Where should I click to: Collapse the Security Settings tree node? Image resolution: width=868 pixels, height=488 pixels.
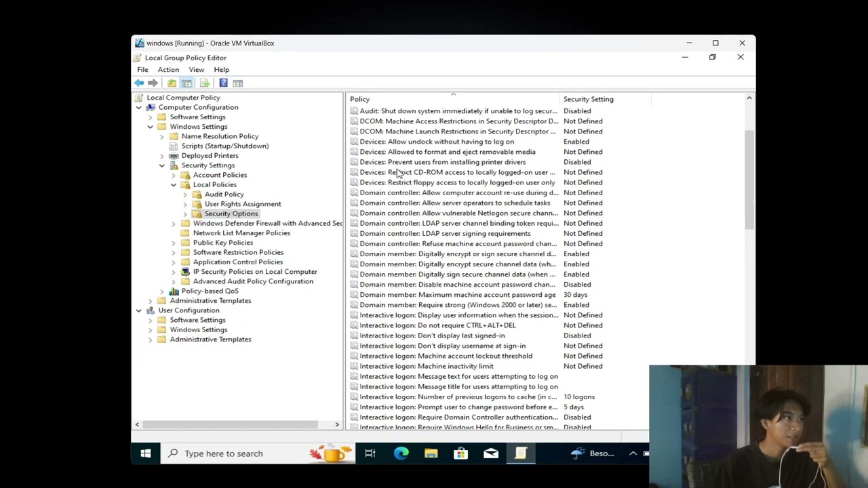161,165
